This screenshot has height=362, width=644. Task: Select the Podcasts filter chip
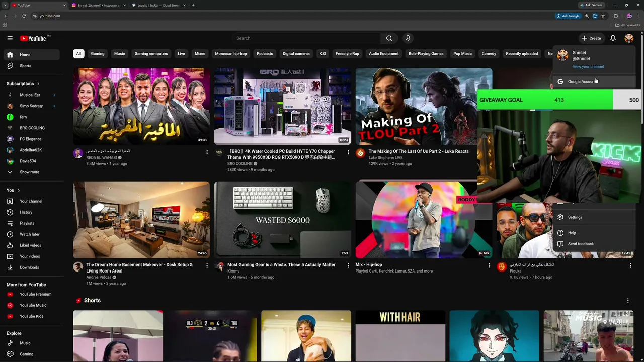pos(265,54)
